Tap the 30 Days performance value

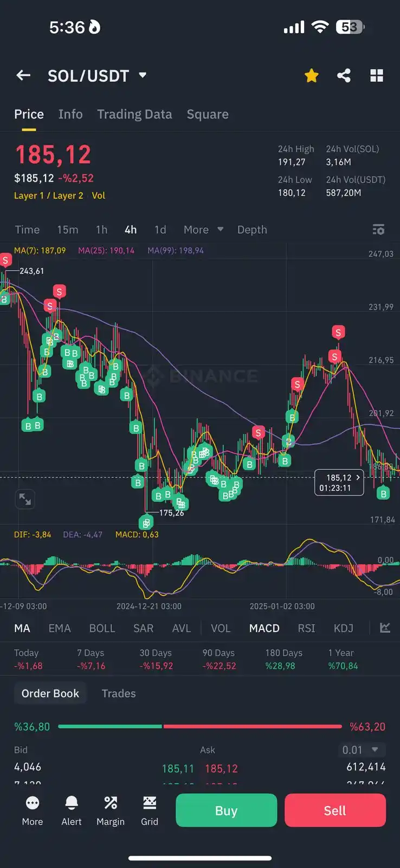[x=157, y=666]
